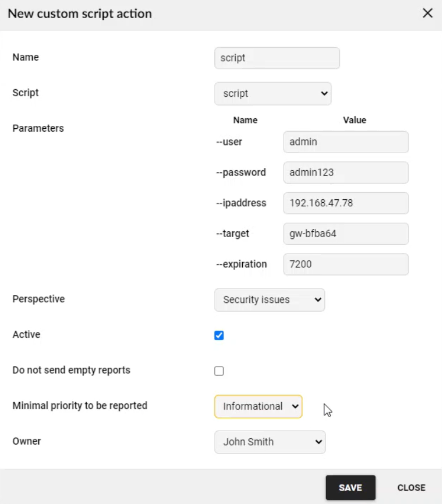443x504 pixels.
Task: Expand the Owner dropdown showing John Smith
Action: tap(270, 442)
